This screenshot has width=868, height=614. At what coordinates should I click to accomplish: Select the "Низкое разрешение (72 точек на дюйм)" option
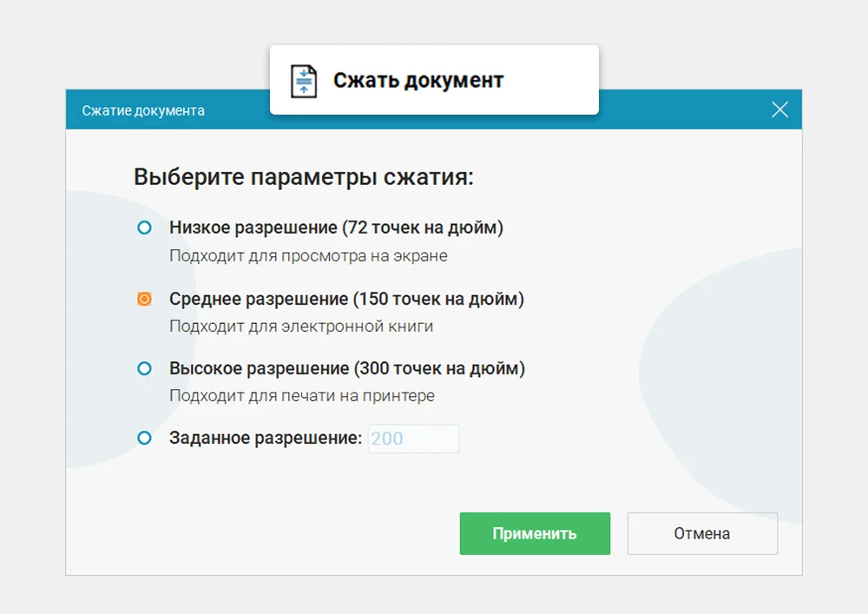coord(143,228)
